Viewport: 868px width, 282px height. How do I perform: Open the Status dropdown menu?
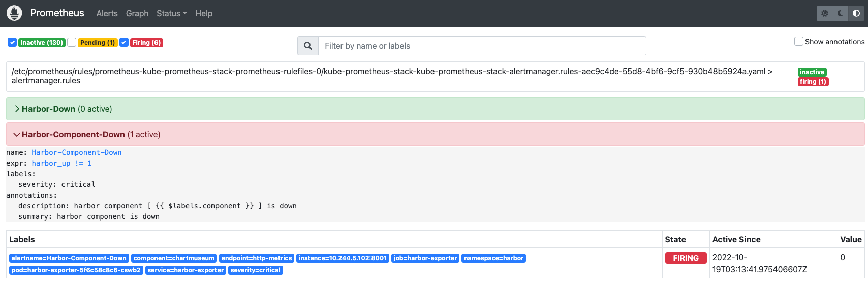tap(172, 13)
